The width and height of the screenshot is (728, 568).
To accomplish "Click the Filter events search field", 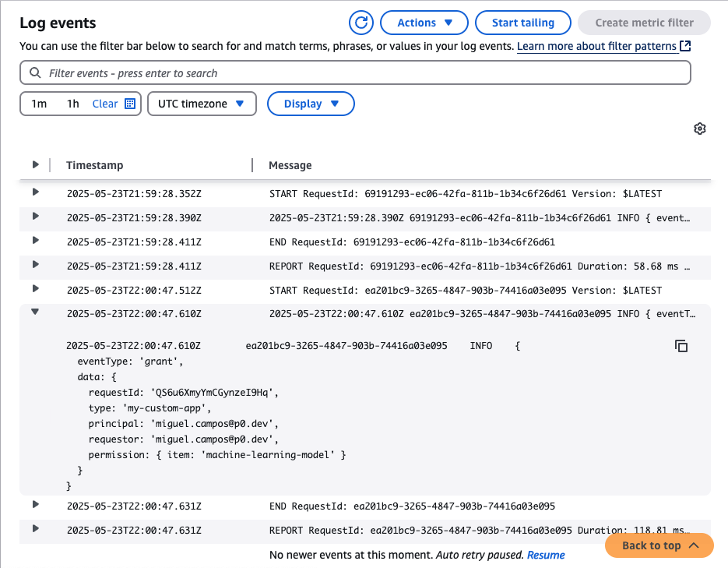I will pyautogui.click(x=366, y=73).
